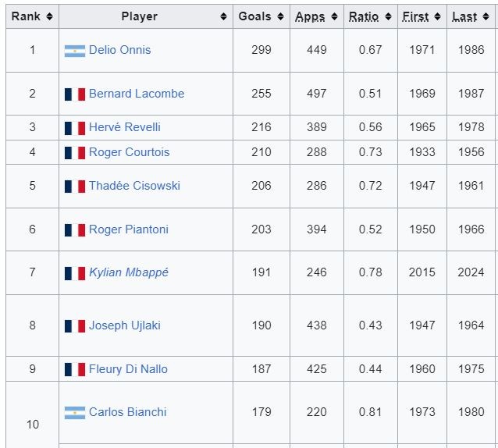
Task: Open Delio Onnis player page
Action: 119,50
